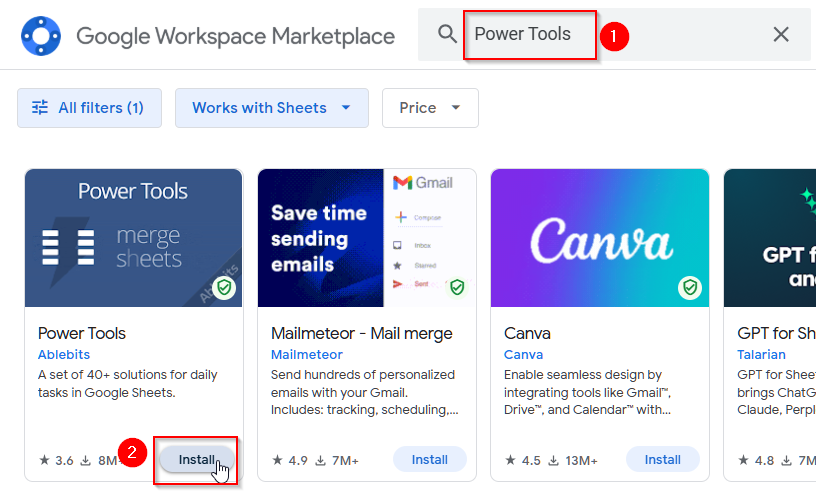Click the verified shield badge on Canva

pos(690,287)
